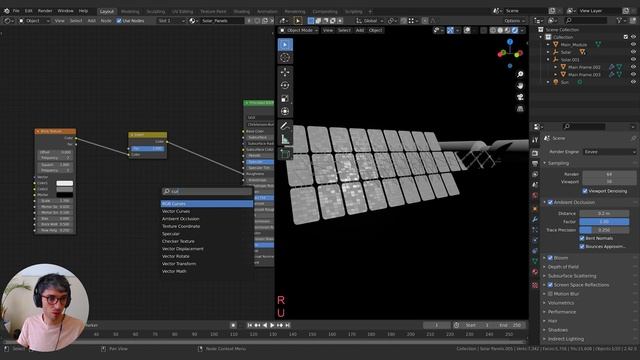Expand the Subsurface Scattering panel
The height and width of the screenshot is (360, 640).
[x=572, y=276]
